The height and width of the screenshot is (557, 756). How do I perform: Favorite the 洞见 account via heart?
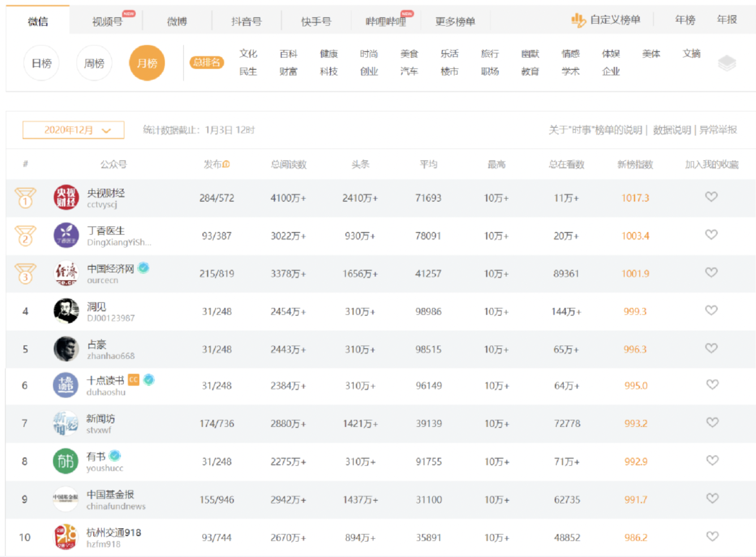coord(711,310)
